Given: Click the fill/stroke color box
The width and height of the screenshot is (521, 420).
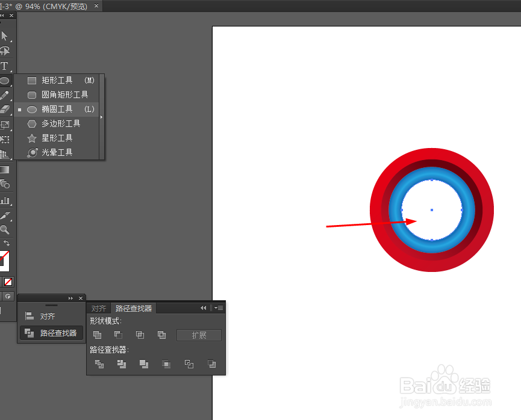Looking at the screenshot, I should click(x=4, y=261).
